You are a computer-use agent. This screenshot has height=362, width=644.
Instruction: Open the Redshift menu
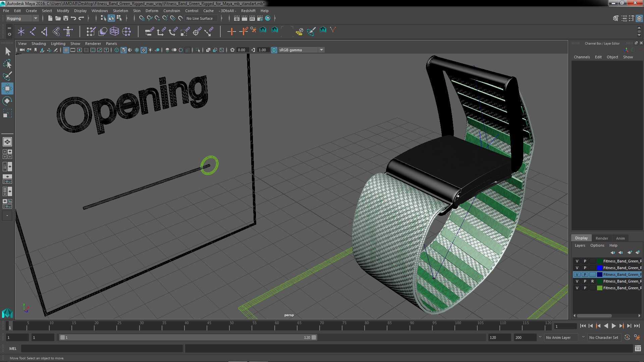click(x=248, y=11)
